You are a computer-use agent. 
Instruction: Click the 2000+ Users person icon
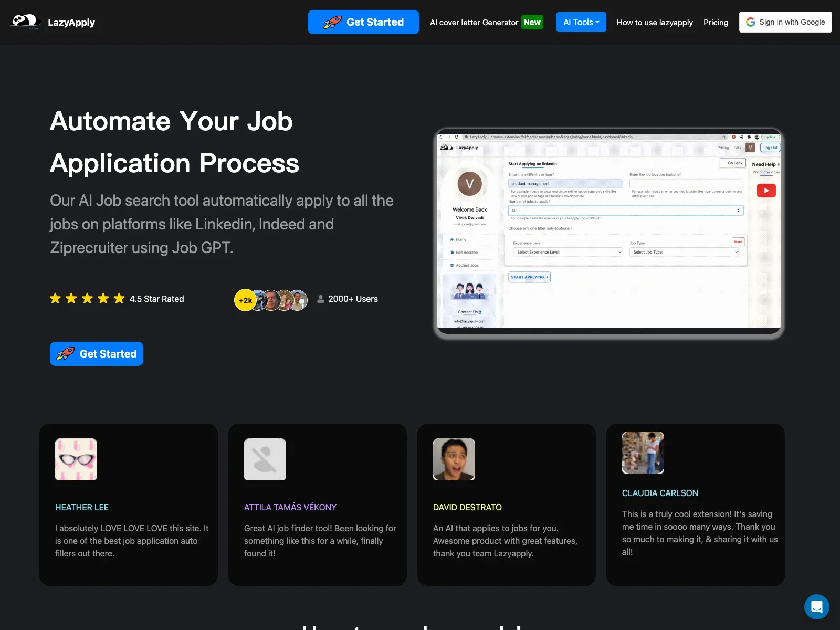[x=320, y=299]
